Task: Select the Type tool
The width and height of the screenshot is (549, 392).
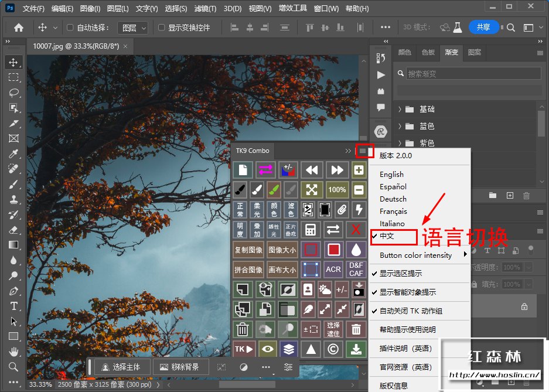Action: 13,306
